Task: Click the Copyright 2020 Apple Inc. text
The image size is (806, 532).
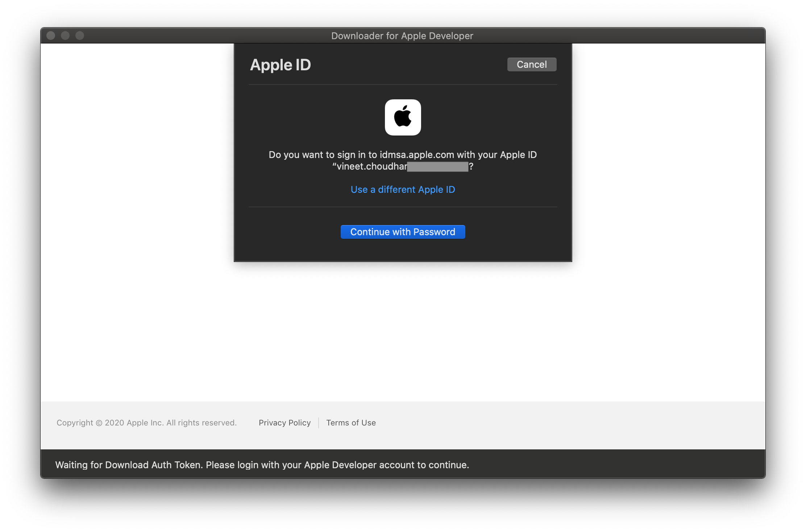Action: click(x=146, y=423)
